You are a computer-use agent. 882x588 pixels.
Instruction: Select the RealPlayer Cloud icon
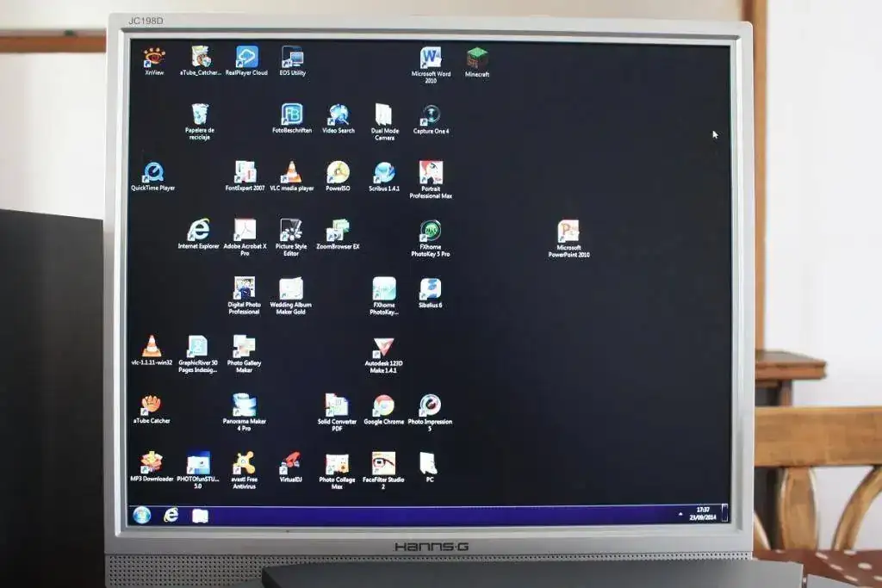(x=247, y=59)
